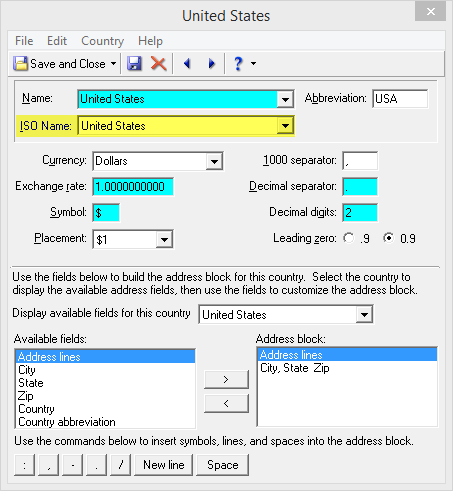Click the Space button

(x=223, y=465)
